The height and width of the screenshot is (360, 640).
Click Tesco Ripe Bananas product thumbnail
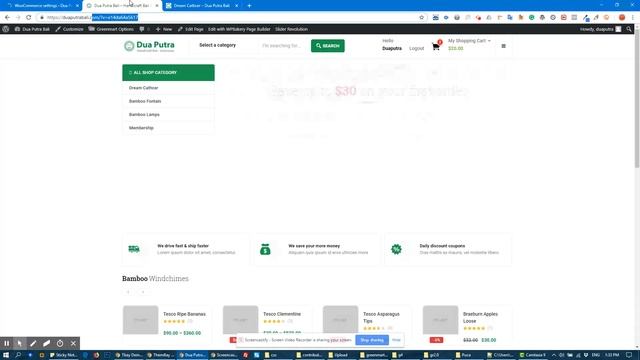pyautogui.click(x=140, y=320)
